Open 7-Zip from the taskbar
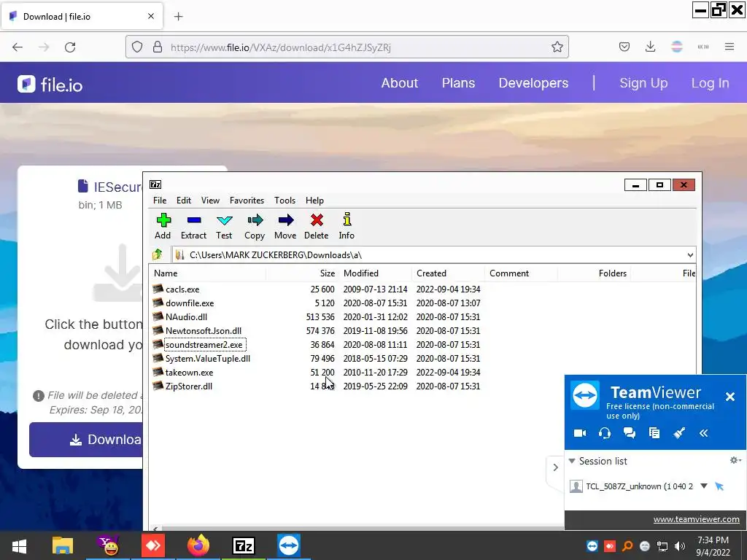The width and height of the screenshot is (747, 560). 244,545
